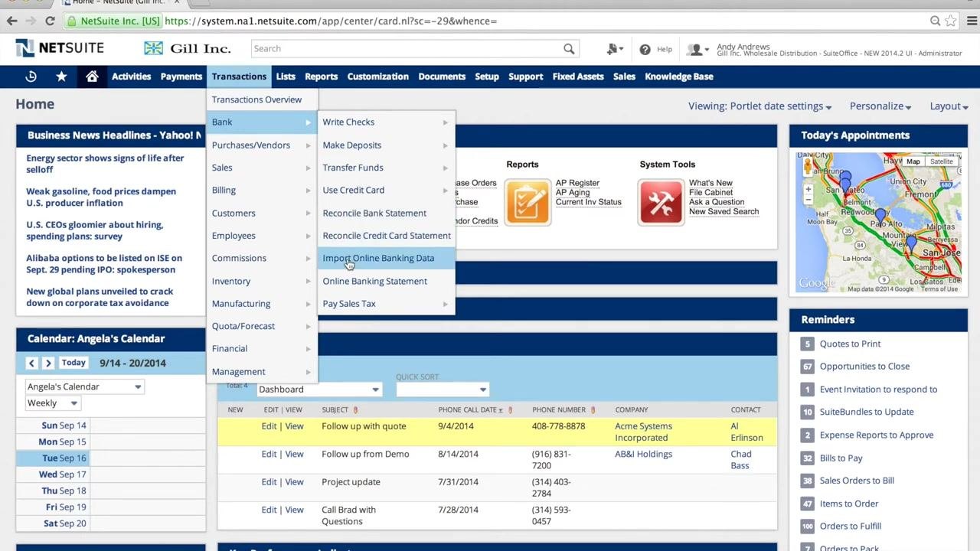Screen dimensions: 980x551
Task: Open the Angela's Calendar dropdown
Action: click(x=84, y=386)
